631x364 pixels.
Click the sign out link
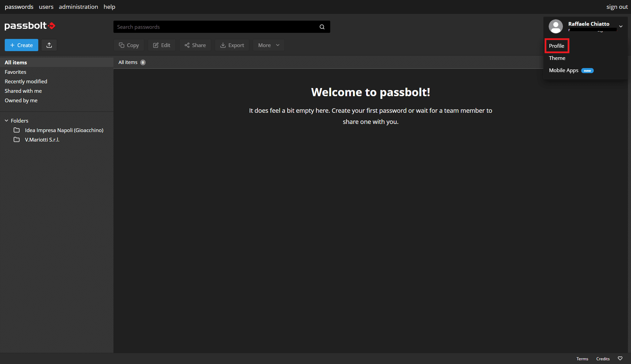(617, 7)
